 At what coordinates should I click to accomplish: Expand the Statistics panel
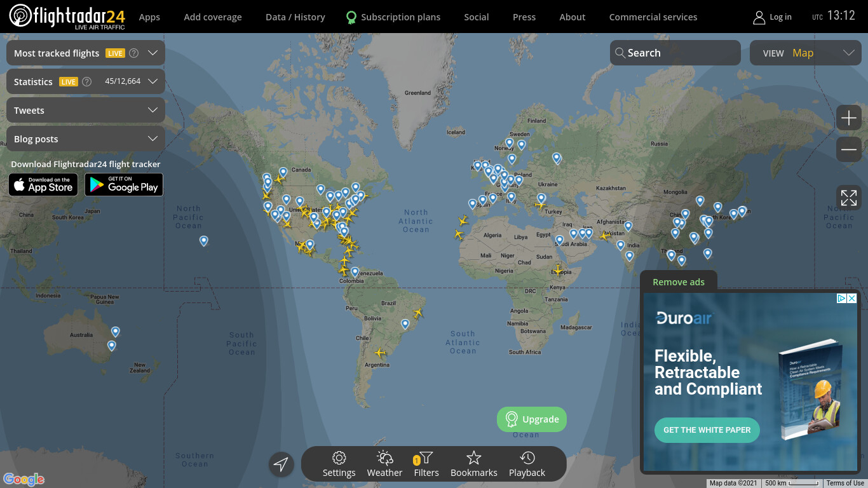(x=153, y=81)
